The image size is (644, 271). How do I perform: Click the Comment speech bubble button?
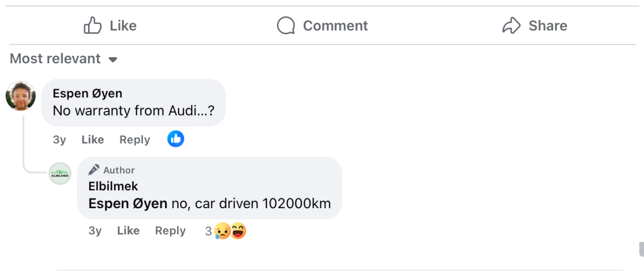tap(323, 26)
